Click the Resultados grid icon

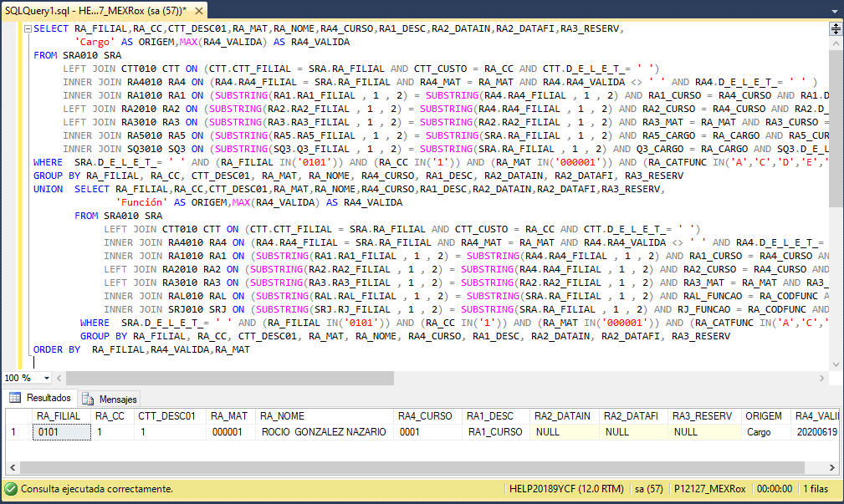coord(15,398)
